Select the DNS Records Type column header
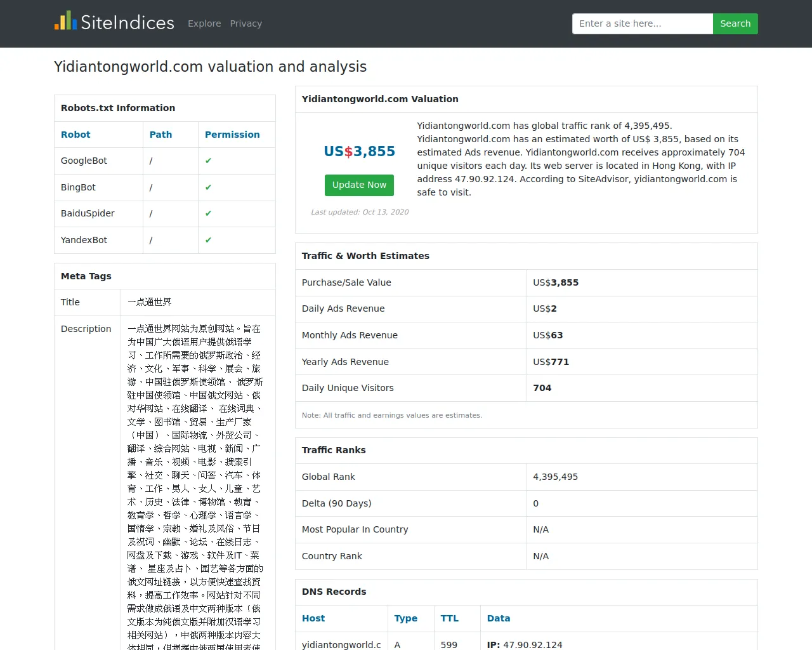812x650 pixels. (x=405, y=618)
